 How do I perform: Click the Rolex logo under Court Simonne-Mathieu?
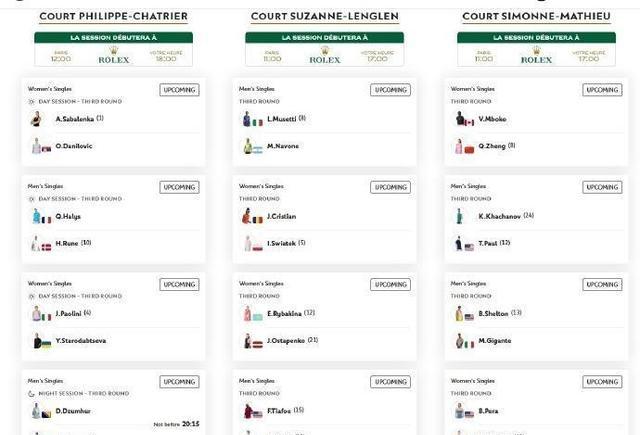(536, 55)
